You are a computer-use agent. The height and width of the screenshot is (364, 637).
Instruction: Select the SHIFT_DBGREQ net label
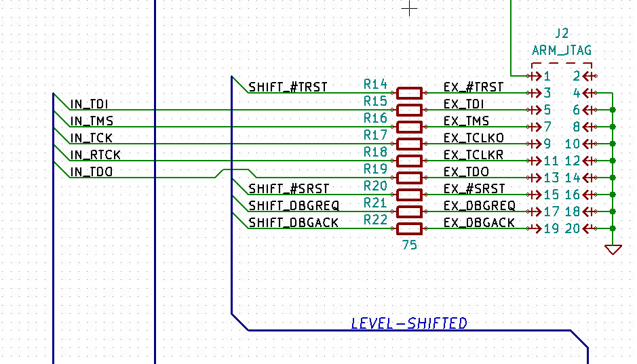click(x=294, y=206)
